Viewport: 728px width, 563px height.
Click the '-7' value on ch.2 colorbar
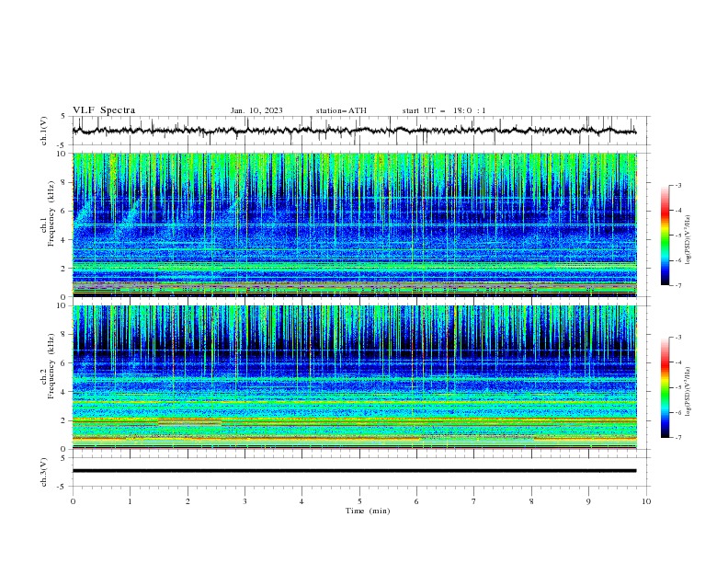[x=677, y=438]
